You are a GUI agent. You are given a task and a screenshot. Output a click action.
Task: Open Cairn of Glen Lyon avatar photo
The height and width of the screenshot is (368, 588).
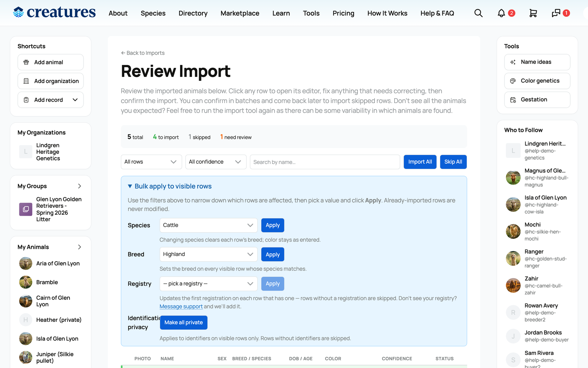coord(26,301)
